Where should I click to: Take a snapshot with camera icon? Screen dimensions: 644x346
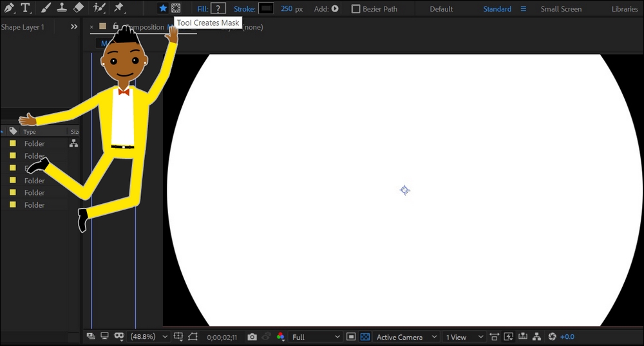coord(252,337)
